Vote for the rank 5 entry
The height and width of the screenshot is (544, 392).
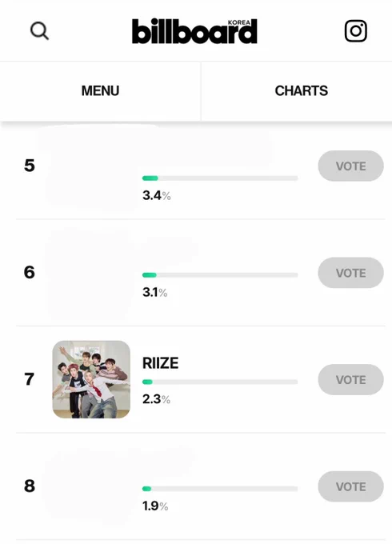click(350, 166)
